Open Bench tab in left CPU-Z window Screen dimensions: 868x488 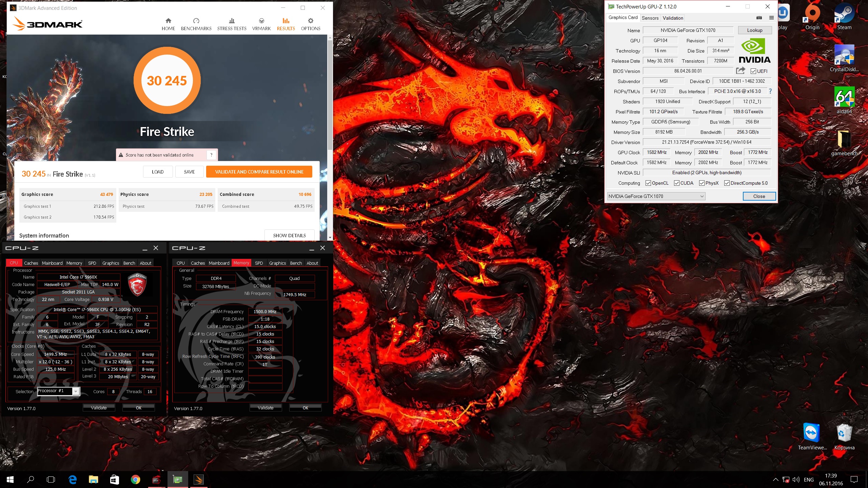(129, 263)
